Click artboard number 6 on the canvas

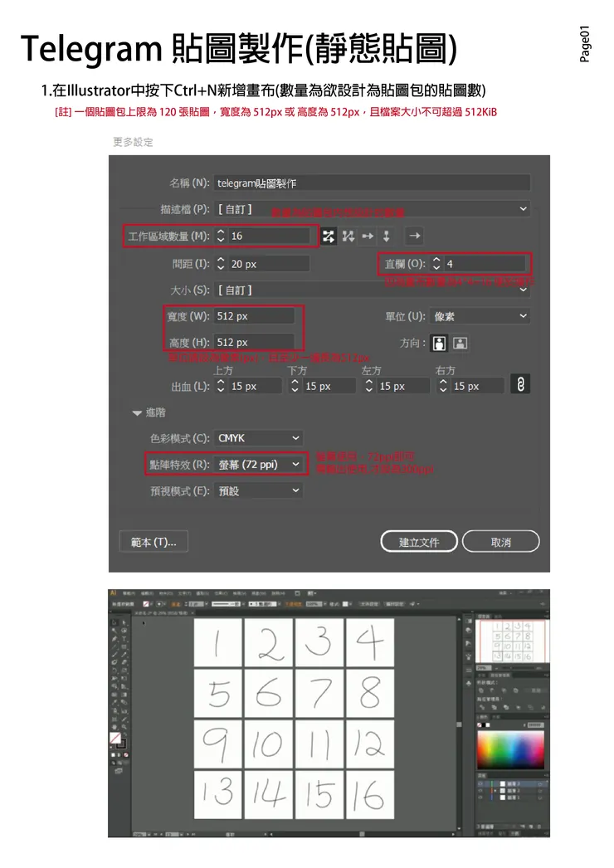click(269, 693)
